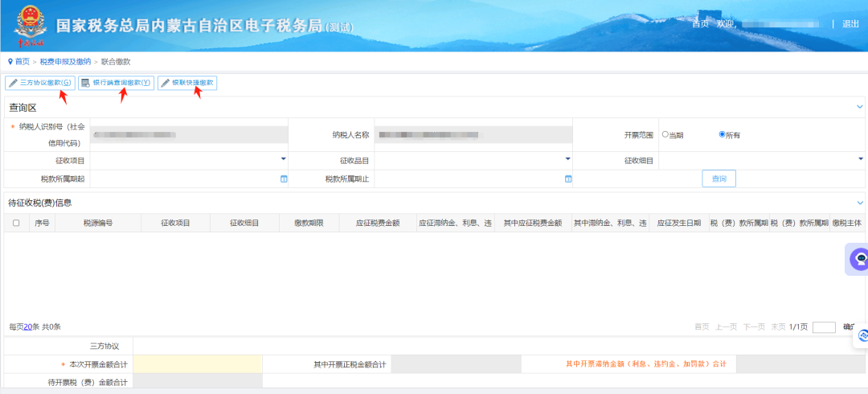Sort by 序号 column header
The height and width of the screenshot is (394, 868).
(x=42, y=224)
